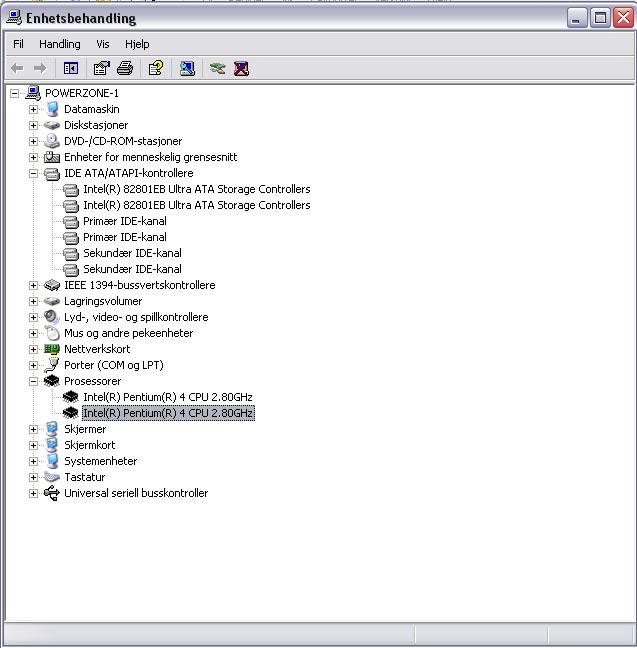Expand the Systemenheter node

point(33,461)
